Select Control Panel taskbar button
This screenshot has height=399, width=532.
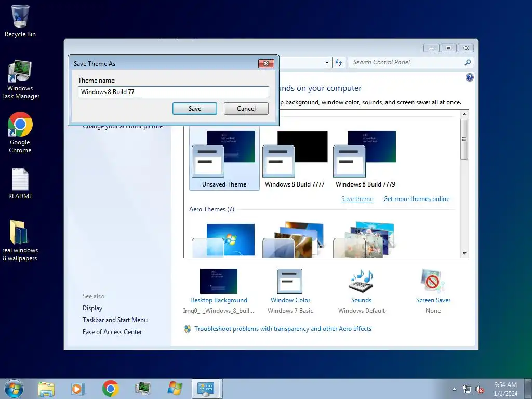(x=206, y=389)
